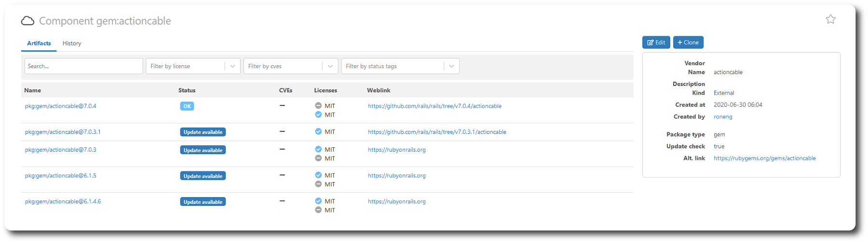The height and width of the screenshot is (243, 868).
Task: Expand the Filter by status tags dropdown
Action: [x=451, y=66]
